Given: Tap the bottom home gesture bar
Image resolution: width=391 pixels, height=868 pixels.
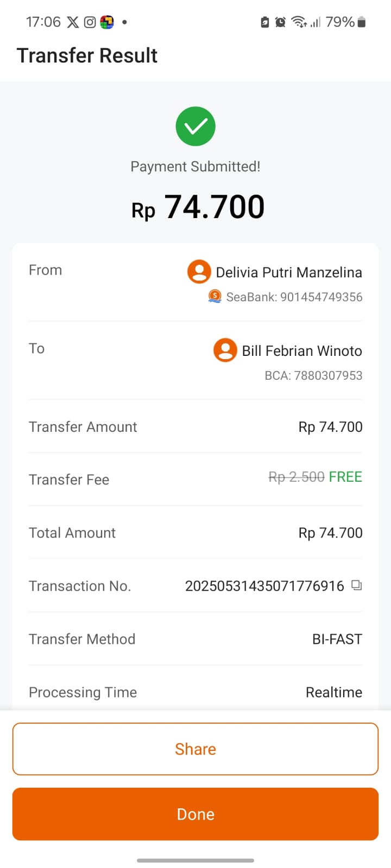Looking at the screenshot, I should [x=195, y=860].
